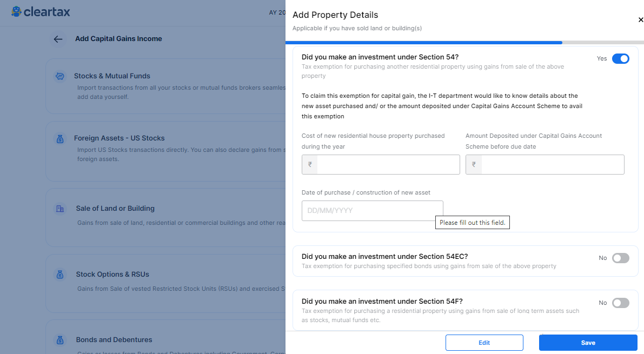Enable the Section 54F investment toggle
Viewport: 644px width, 354px height.
coord(620,303)
